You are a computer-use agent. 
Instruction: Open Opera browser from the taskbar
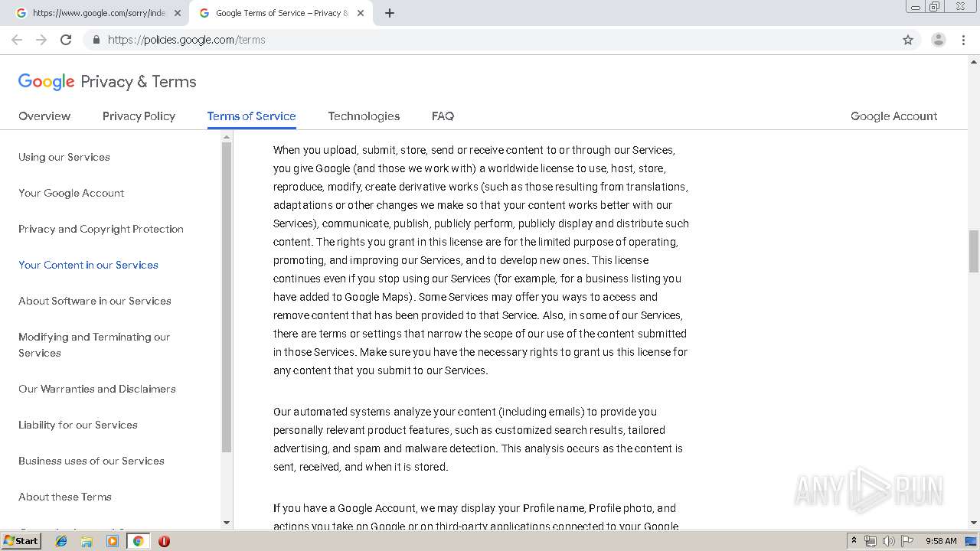(164, 541)
